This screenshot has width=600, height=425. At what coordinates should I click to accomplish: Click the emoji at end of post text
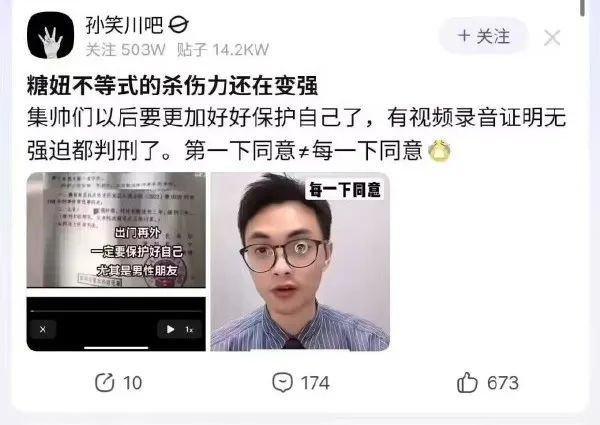tap(439, 150)
